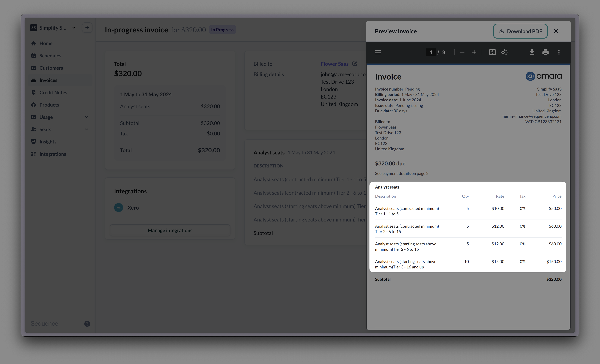
Task: Open the Customers page
Action: point(51,68)
